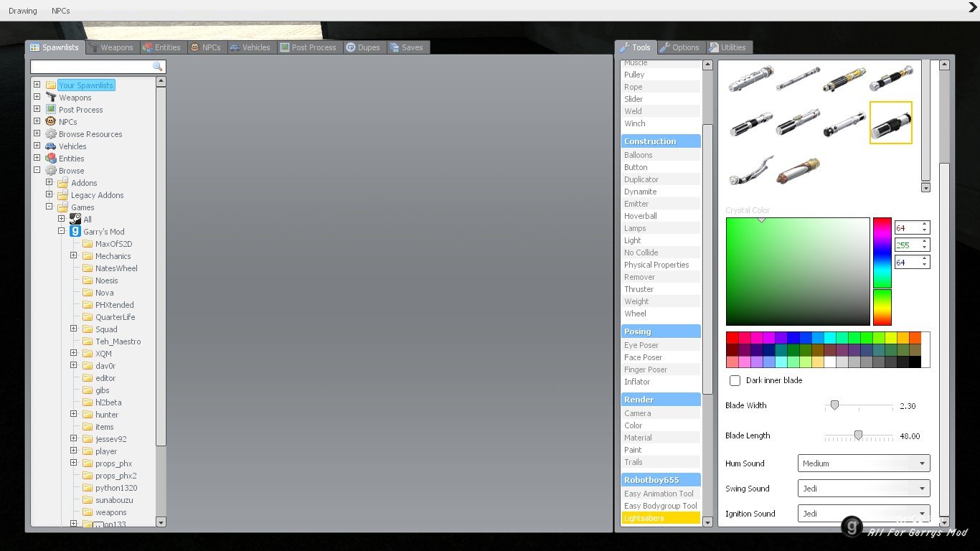Screen dimensions: 980x551
Task: Switch to the Entities tab
Action: click(163, 47)
